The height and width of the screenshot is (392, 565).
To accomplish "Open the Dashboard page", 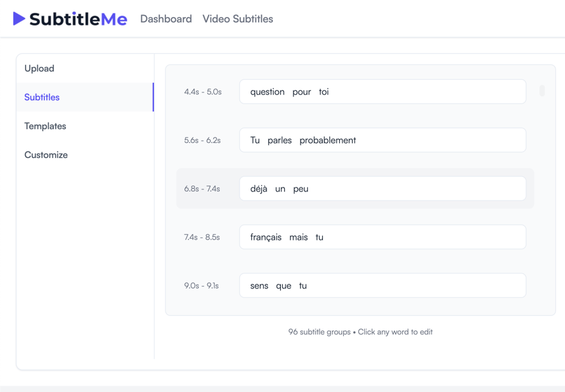I will [166, 19].
